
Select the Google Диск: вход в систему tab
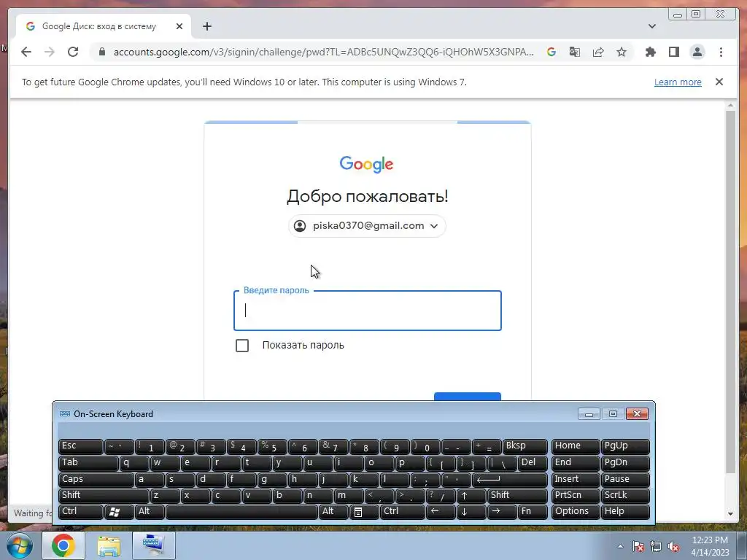(104, 26)
